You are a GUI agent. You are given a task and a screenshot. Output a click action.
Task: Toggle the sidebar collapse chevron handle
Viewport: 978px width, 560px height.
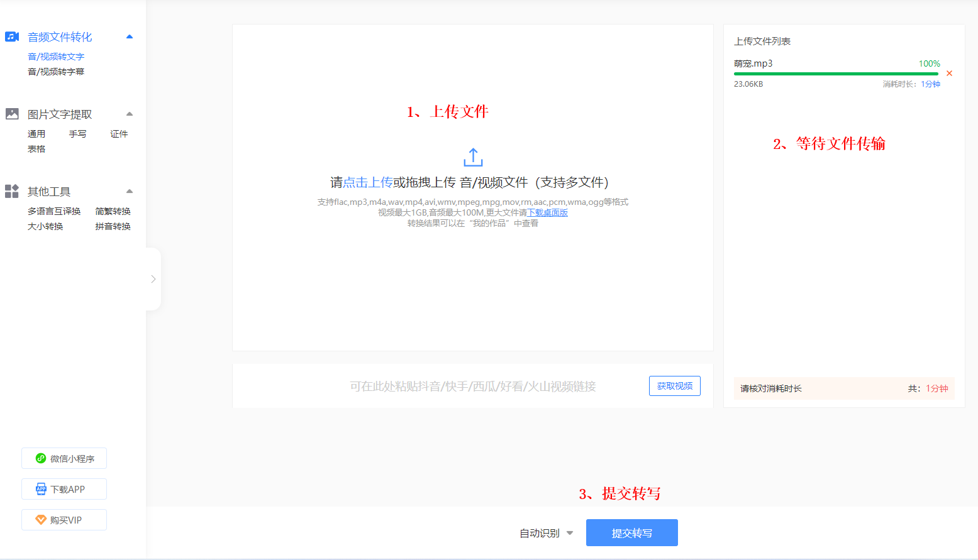click(153, 279)
